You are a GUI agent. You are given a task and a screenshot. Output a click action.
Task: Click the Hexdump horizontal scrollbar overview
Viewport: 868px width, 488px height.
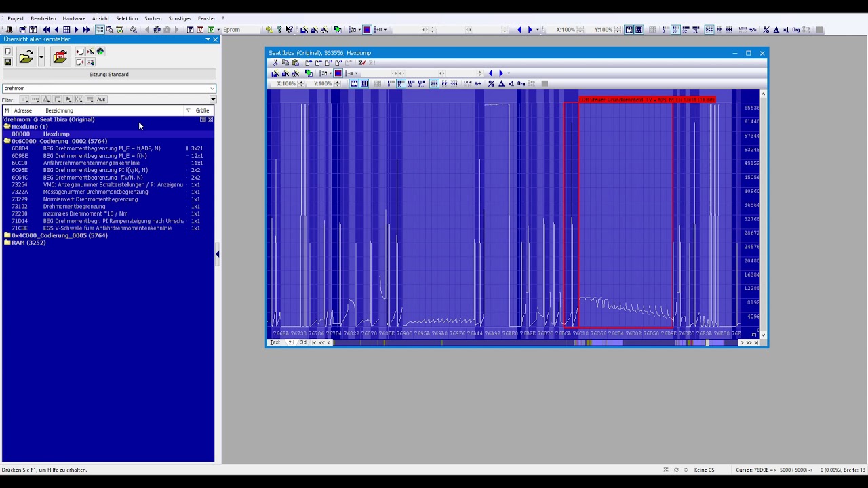click(536, 342)
